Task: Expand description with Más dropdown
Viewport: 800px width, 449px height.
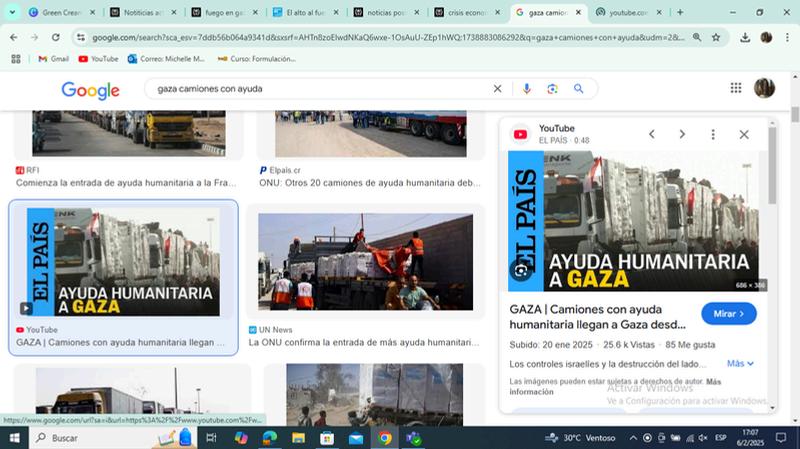Action: (x=740, y=363)
